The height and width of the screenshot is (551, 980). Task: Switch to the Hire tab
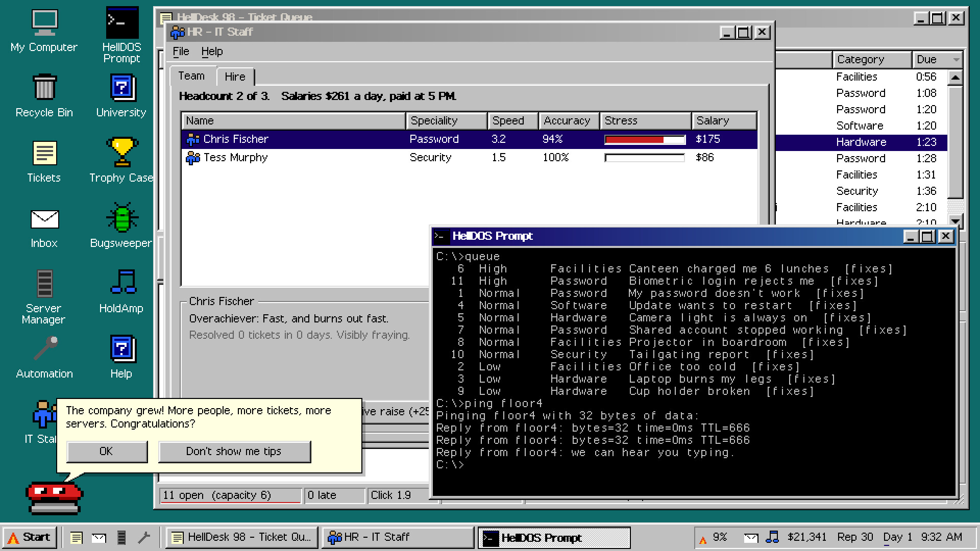(235, 77)
